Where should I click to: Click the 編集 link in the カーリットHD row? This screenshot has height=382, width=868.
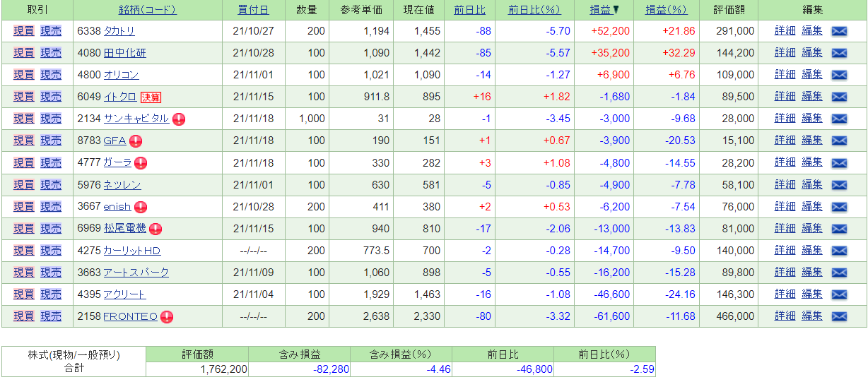812,251
